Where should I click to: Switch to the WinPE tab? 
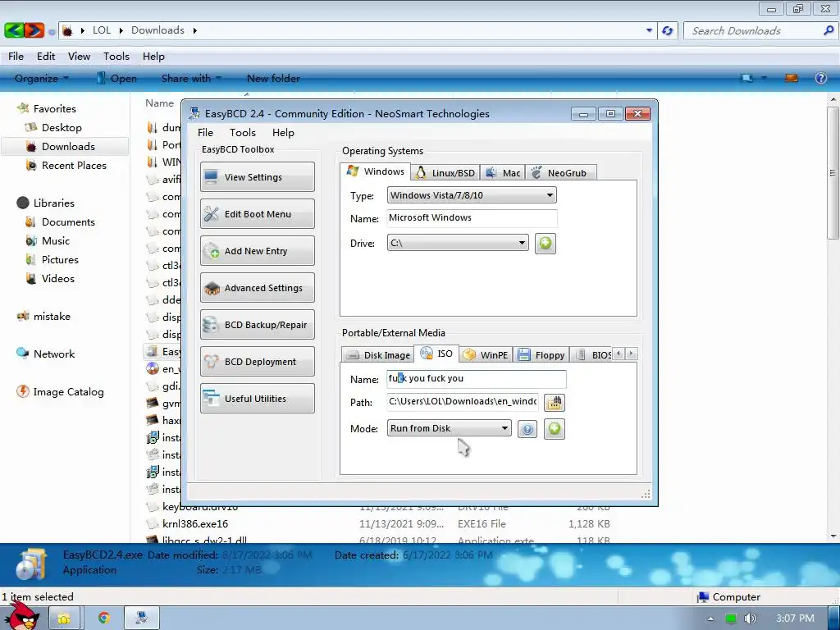pos(486,354)
